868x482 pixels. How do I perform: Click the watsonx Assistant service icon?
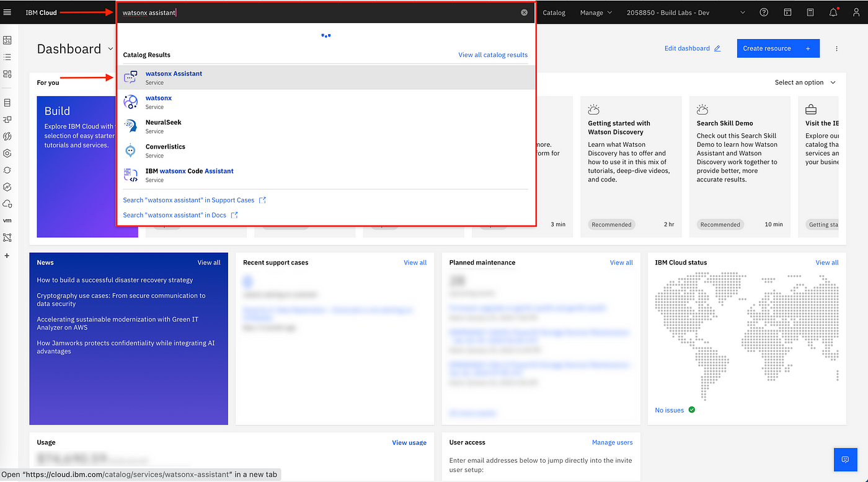tap(130, 77)
